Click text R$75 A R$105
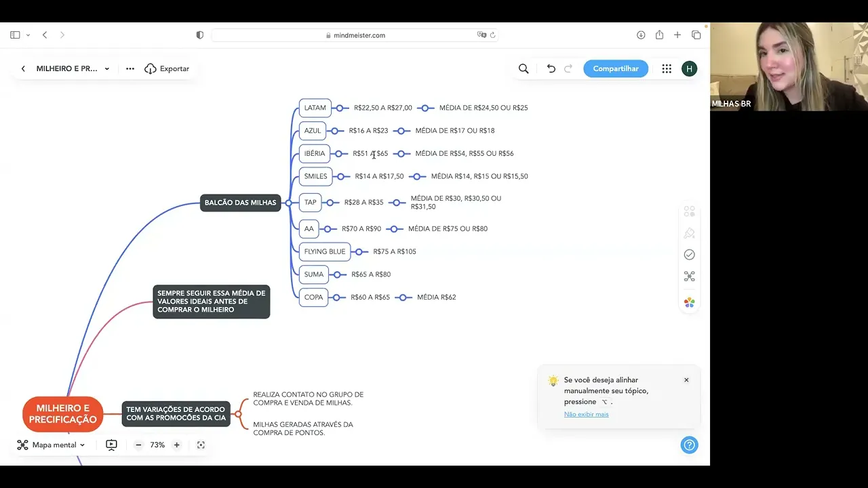The image size is (868, 488). pyautogui.click(x=395, y=251)
